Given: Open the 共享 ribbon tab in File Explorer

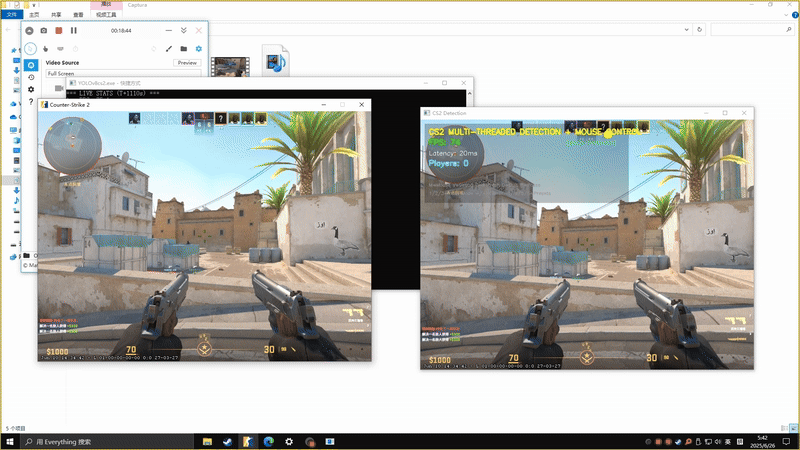Looking at the screenshot, I should point(56,15).
